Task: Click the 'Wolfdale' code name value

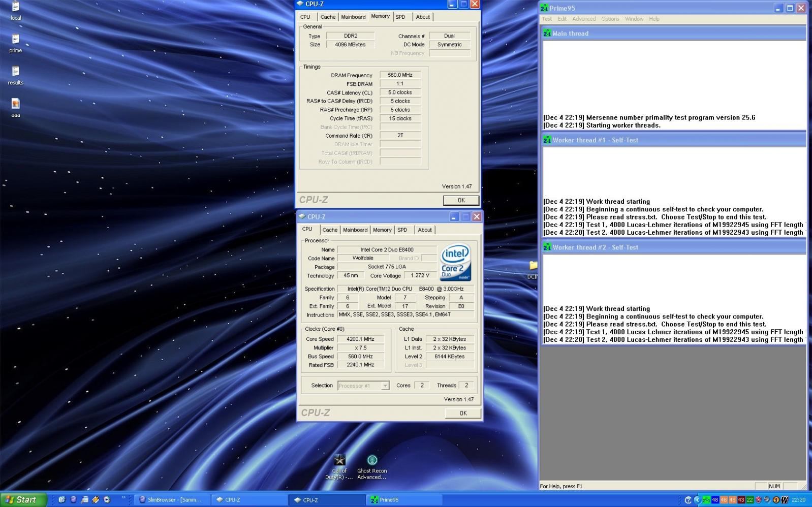Action: (363, 258)
